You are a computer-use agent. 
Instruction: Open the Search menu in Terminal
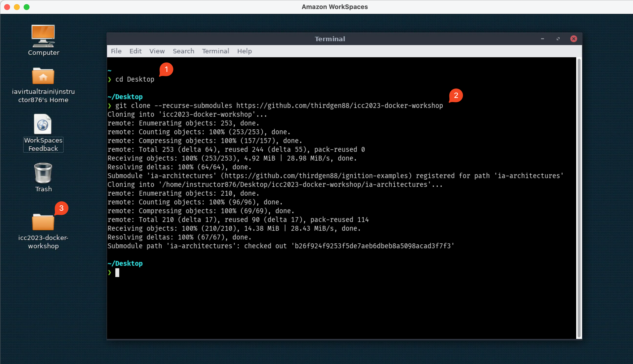coord(183,51)
